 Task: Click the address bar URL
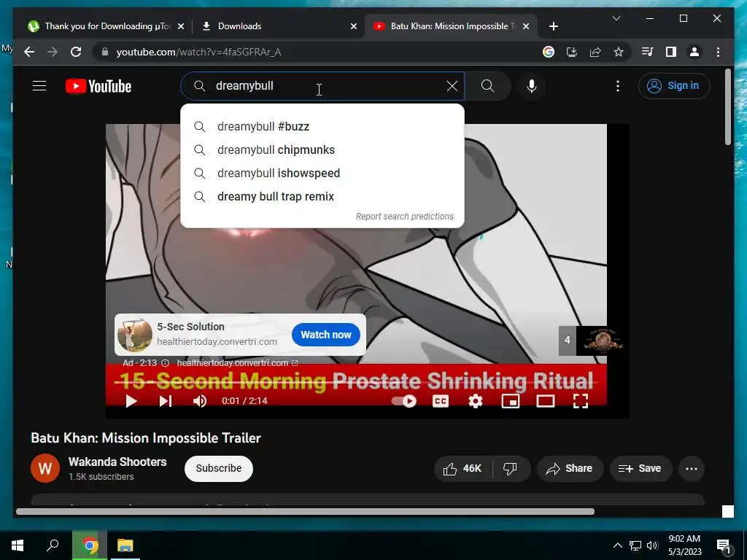point(198,52)
